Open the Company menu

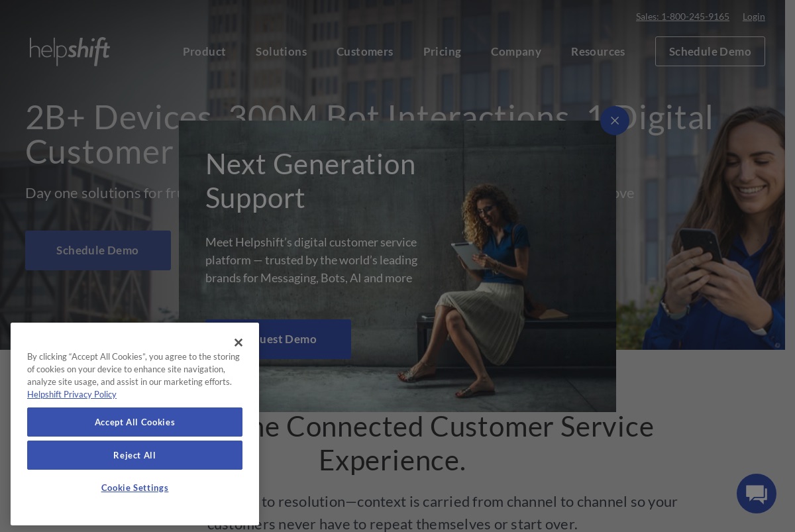click(x=516, y=52)
